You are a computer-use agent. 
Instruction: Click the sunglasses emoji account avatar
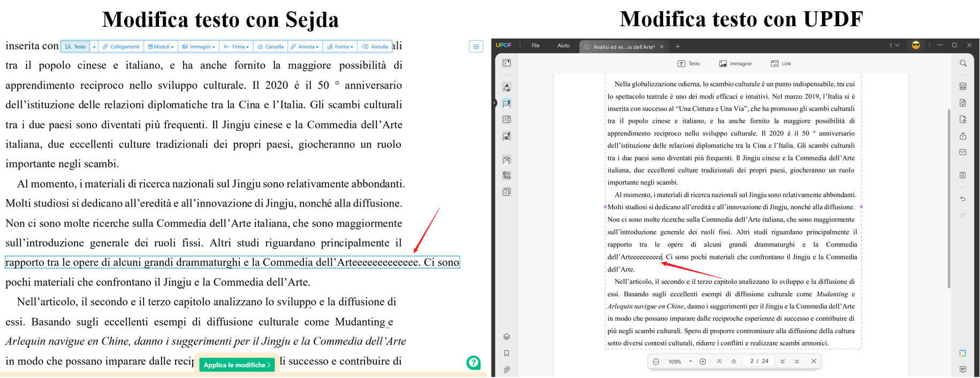point(916,45)
